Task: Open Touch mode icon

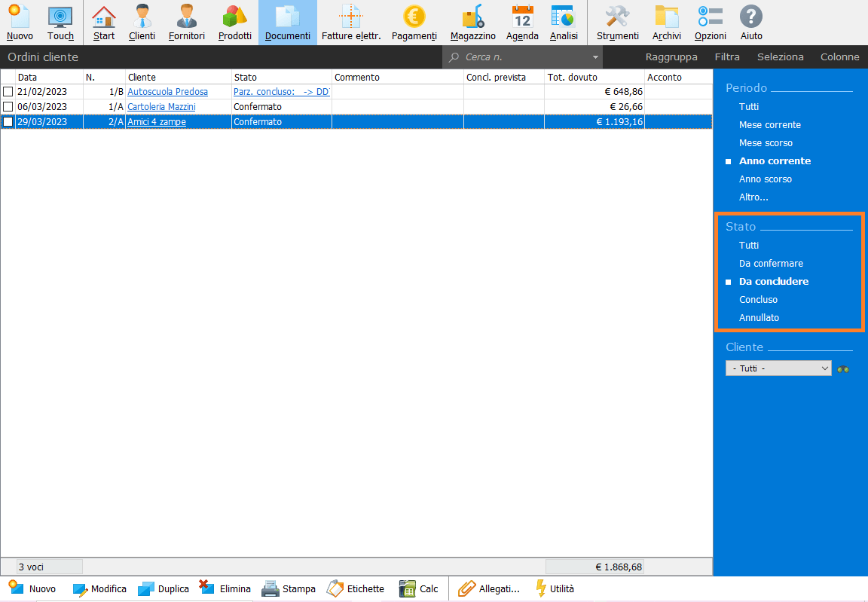Action: [x=60, y=23]
